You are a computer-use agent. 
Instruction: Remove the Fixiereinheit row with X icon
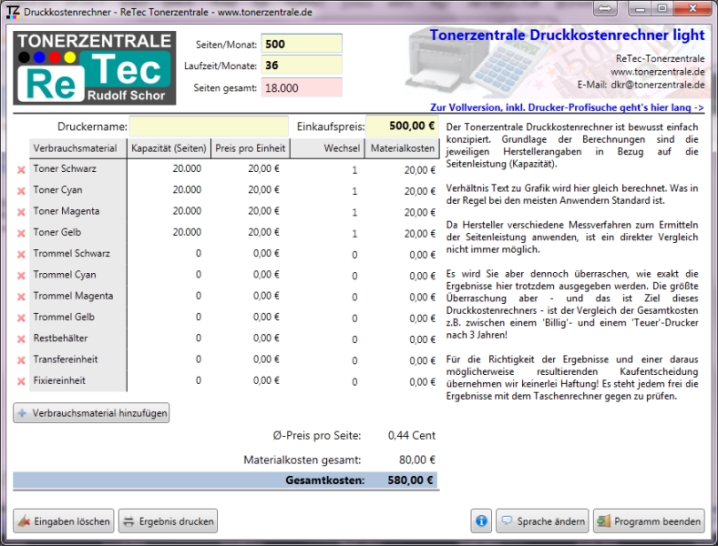click(x=21, y=381)
